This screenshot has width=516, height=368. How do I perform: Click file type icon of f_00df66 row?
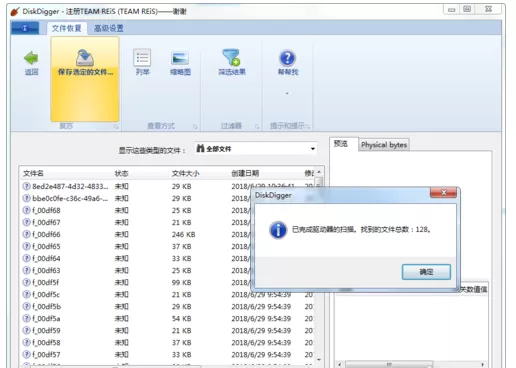pos(26,234)
